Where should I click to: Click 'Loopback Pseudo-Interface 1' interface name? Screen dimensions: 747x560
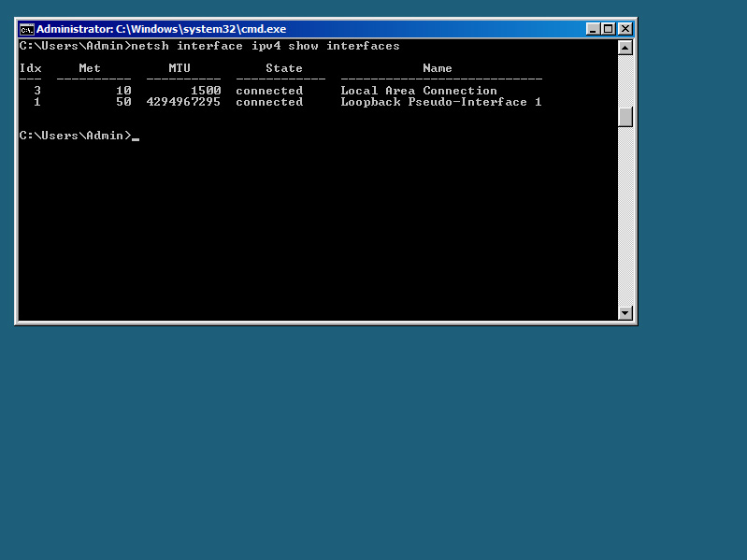tap(441, 102)
